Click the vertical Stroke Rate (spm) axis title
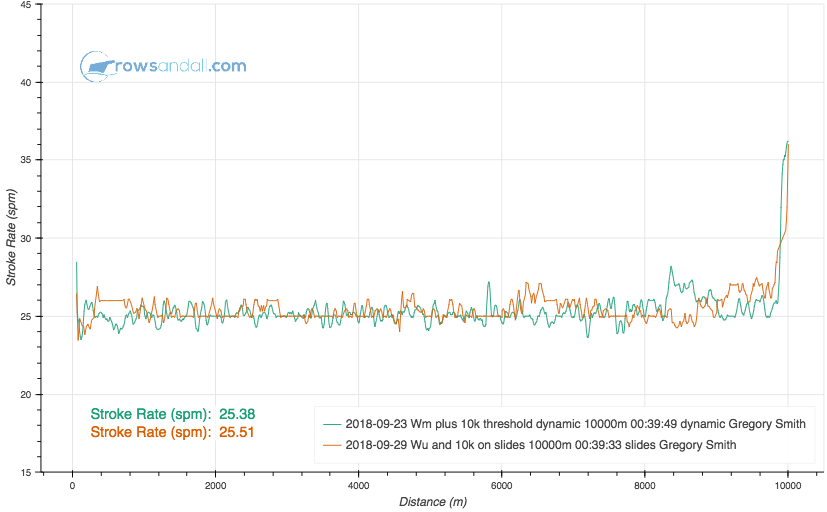Screen dimensions: 827x512 [x=11, y=238]
